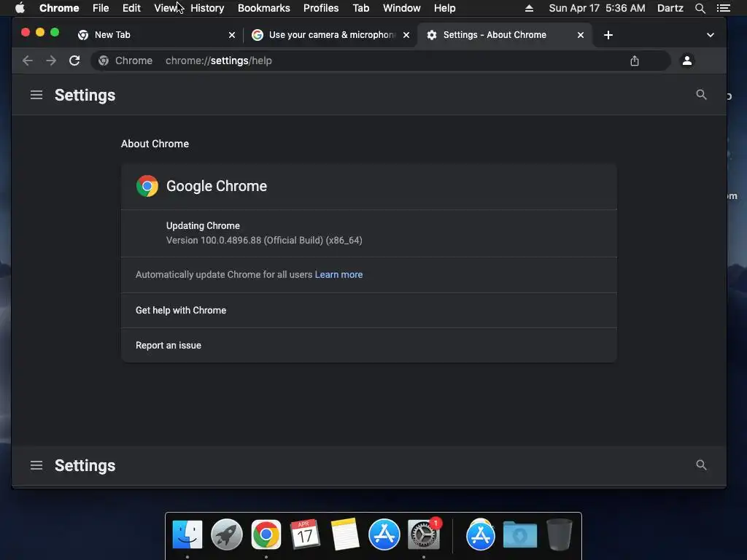Image resolution: width=747 pixels, height=560 pixels.
Task: Open the Edit menu
Action: point(131,8)
